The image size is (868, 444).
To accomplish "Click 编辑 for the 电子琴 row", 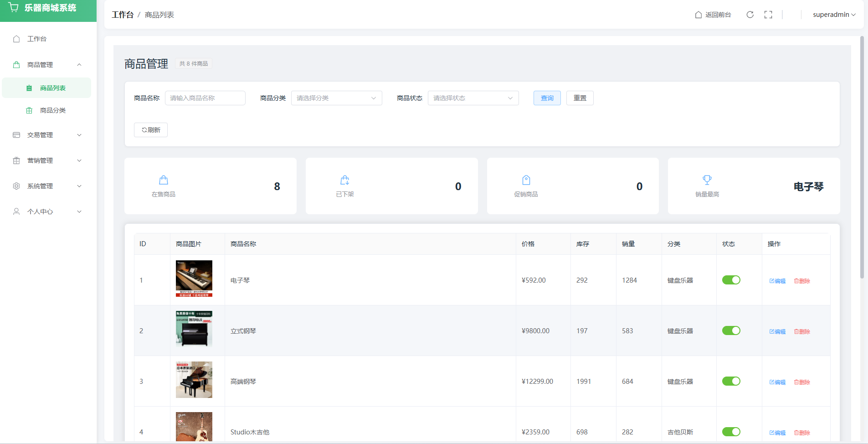I will coord(777,281).
